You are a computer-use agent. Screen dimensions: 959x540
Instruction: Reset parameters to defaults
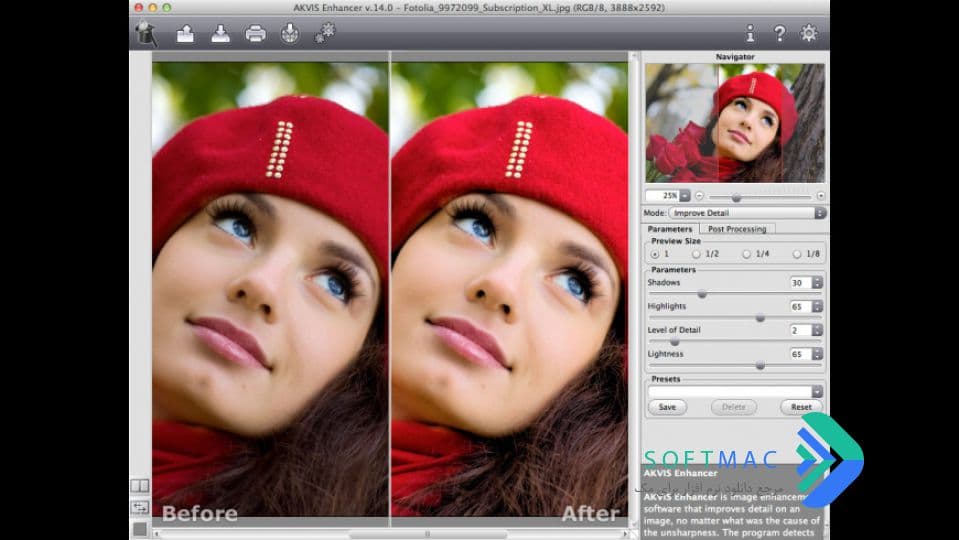tap(801, 407)
